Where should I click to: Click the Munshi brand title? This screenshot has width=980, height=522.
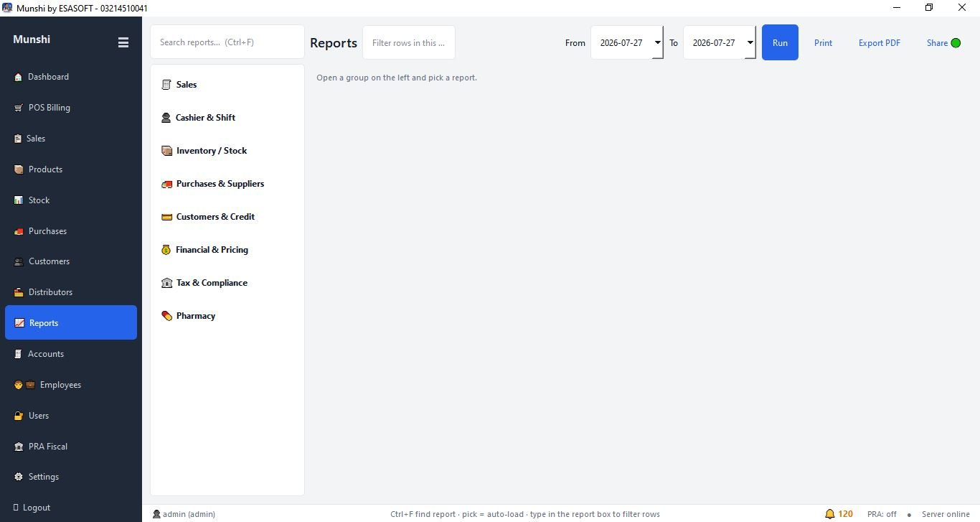pos(32,39)
